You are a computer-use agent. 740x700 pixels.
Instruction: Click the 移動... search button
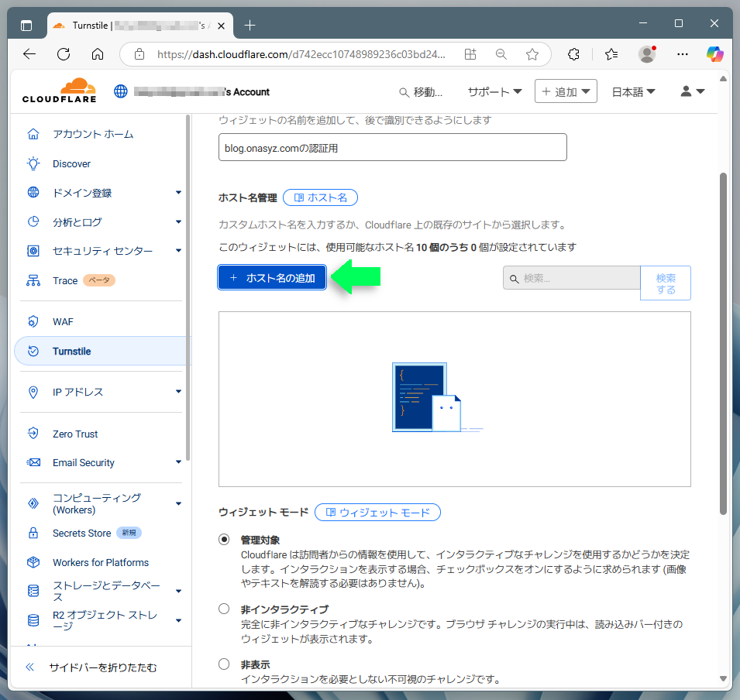point(421,92)
